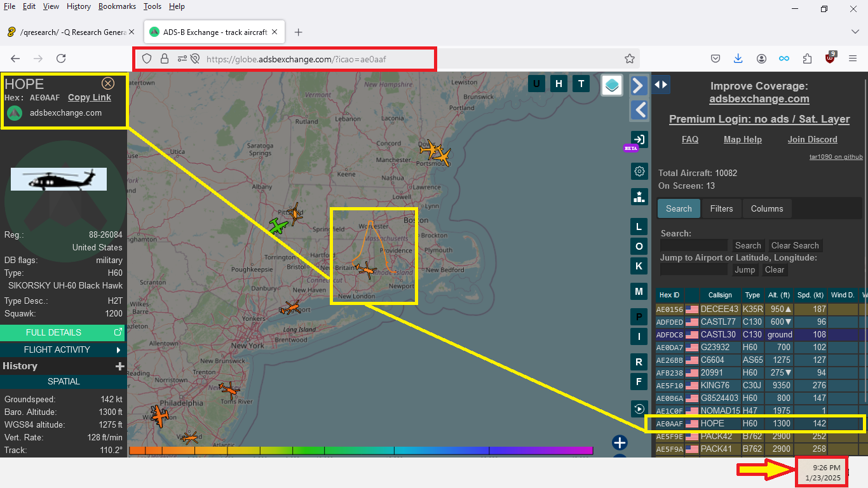Image resolution: width=868 pixels, height=488 pixels.
Task: Sort table by Callsign column header
Action: pyautogui.click(x=720, y=295)
